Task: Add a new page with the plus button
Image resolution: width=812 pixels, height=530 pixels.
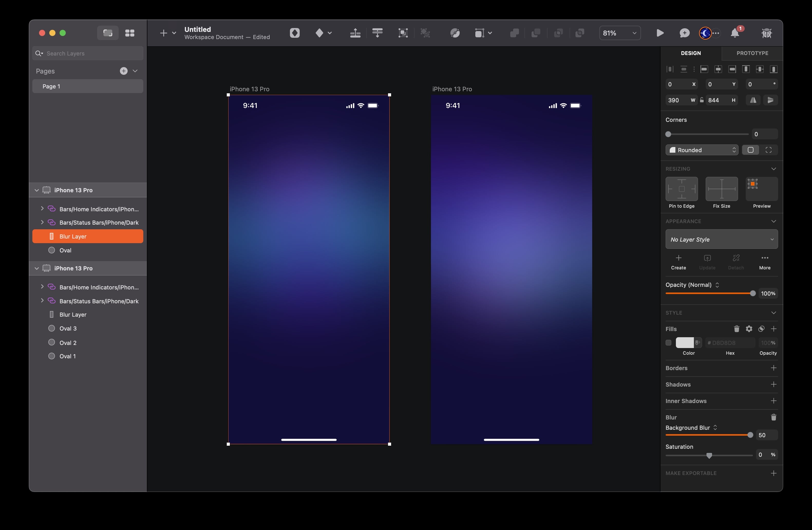Action: click(123, 71)
